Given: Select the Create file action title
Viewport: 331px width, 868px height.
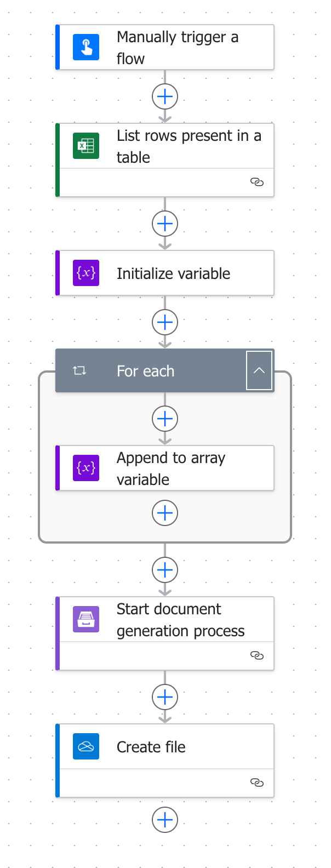Looking at the screenshot, I should click(151, 747).
